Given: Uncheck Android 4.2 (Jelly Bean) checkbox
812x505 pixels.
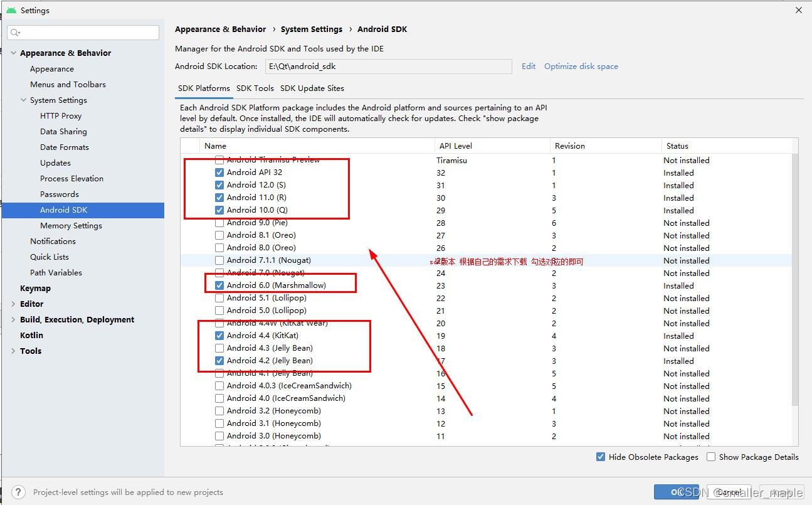Looking at the screenshot, I should coord(219,361).
